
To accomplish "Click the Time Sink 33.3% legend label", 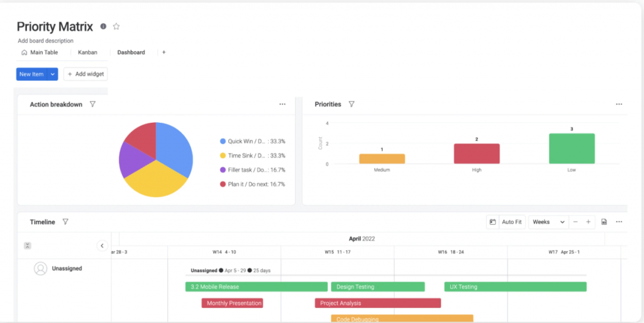I will coord(257,156).
